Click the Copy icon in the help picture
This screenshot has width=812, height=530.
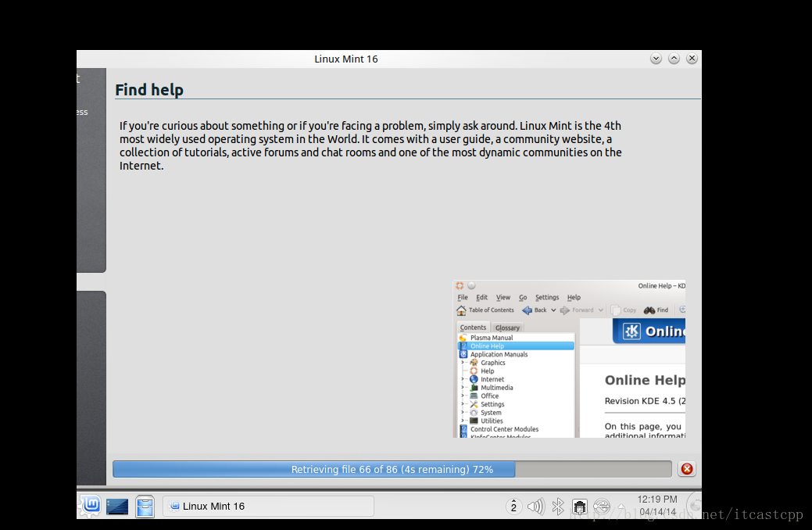coord(616,310)
